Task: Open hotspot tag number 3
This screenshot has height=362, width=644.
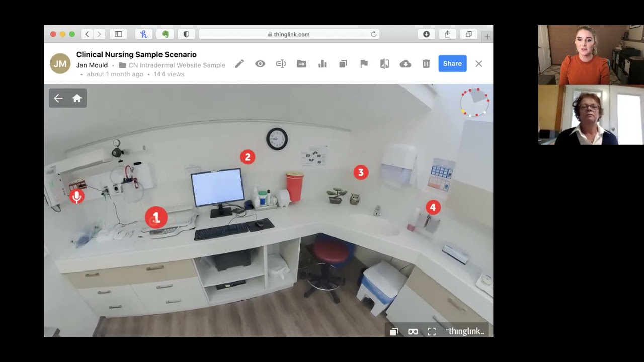Action: coord(361,173)
